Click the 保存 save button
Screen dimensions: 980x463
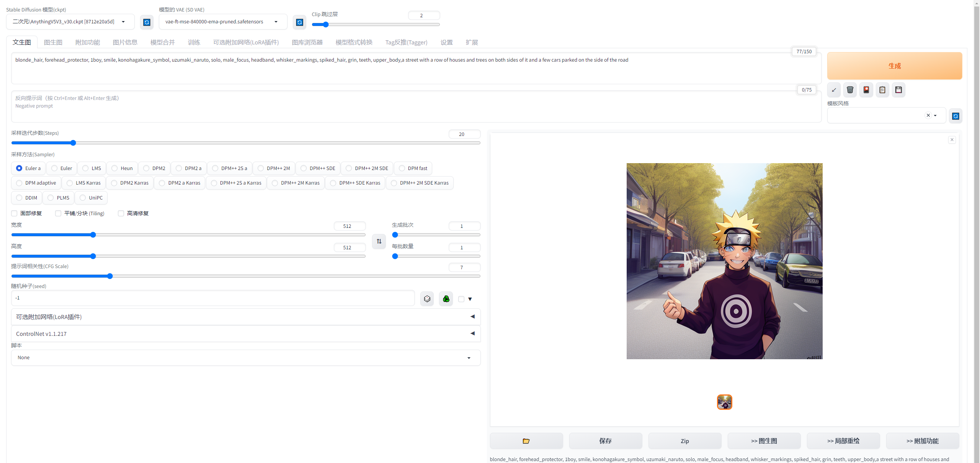(x=606, y=441)
